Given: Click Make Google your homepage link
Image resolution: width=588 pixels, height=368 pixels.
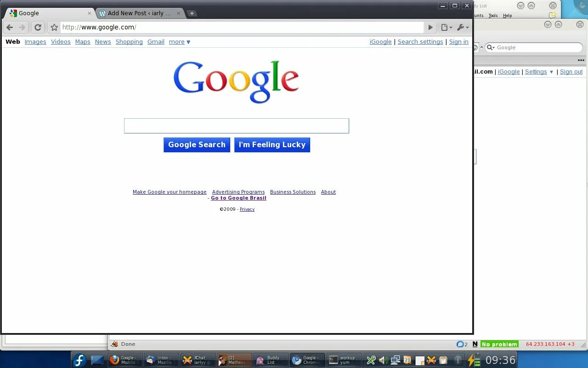Looking at the screenshot, I should (x=170, y=192).
